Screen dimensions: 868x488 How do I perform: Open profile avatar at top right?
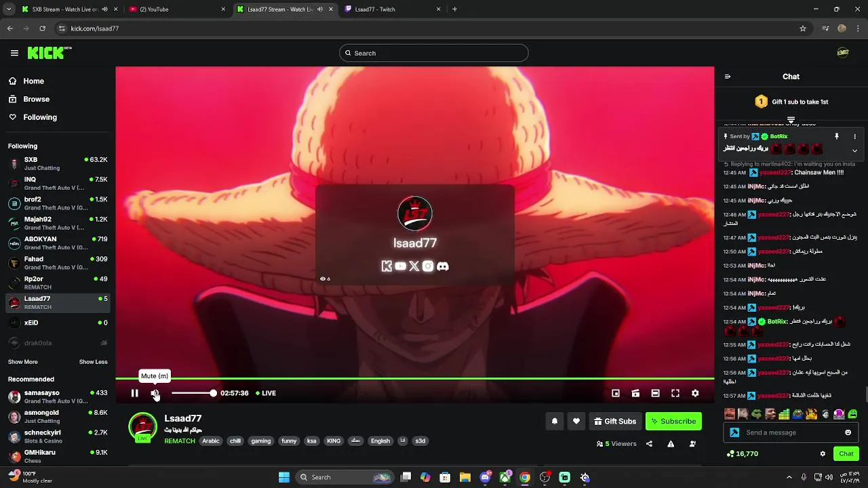pos(843,53)
